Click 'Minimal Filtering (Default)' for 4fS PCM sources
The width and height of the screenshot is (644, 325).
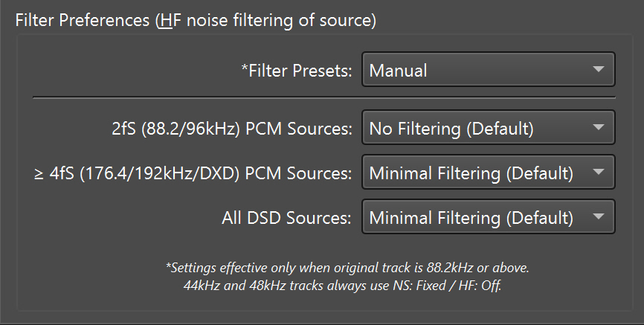coord(471,173)
